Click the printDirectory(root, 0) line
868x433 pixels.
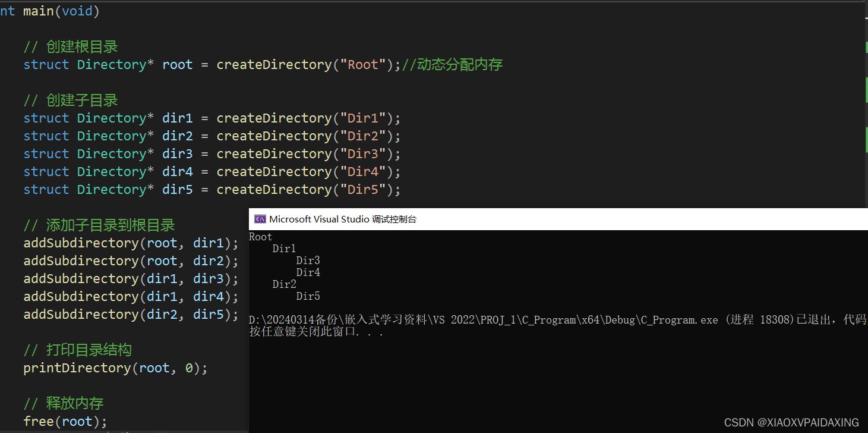pyautogui.click(x=116, y=368)
